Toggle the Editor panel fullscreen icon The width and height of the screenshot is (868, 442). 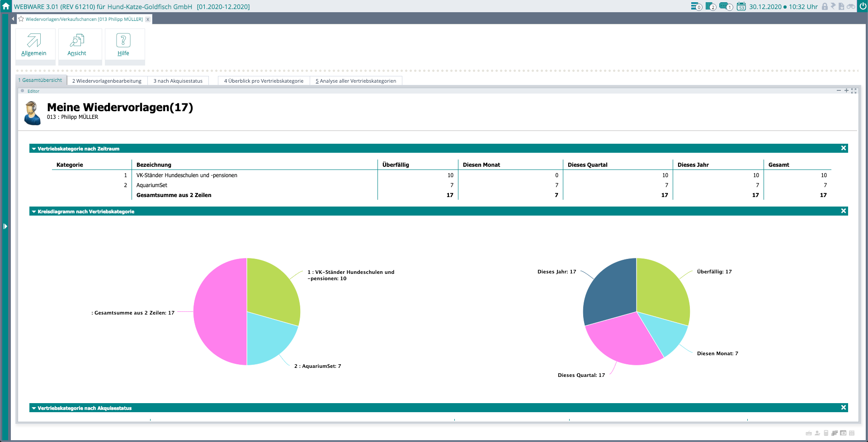click(854, 91)
